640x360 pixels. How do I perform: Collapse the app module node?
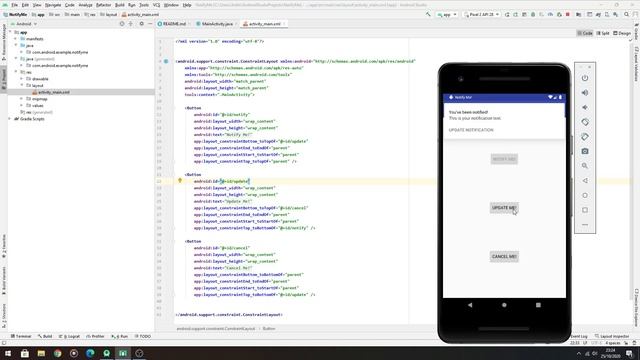point(11,32)
